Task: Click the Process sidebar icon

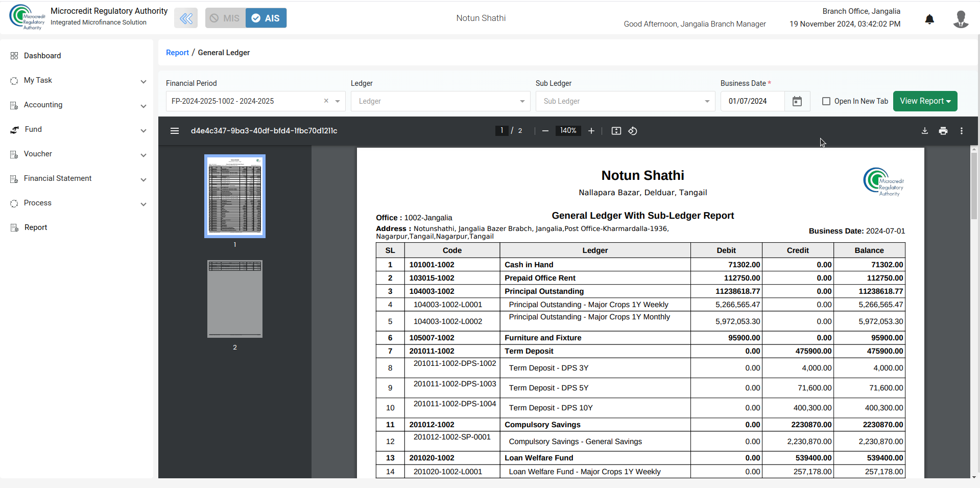Action: pyautogui.click(x=14, y=203)
